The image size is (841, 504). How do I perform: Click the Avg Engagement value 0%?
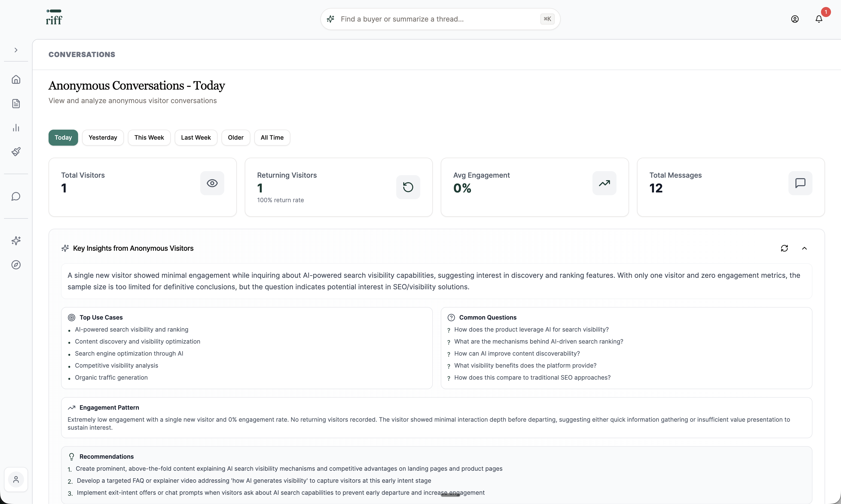pos(462,188)
